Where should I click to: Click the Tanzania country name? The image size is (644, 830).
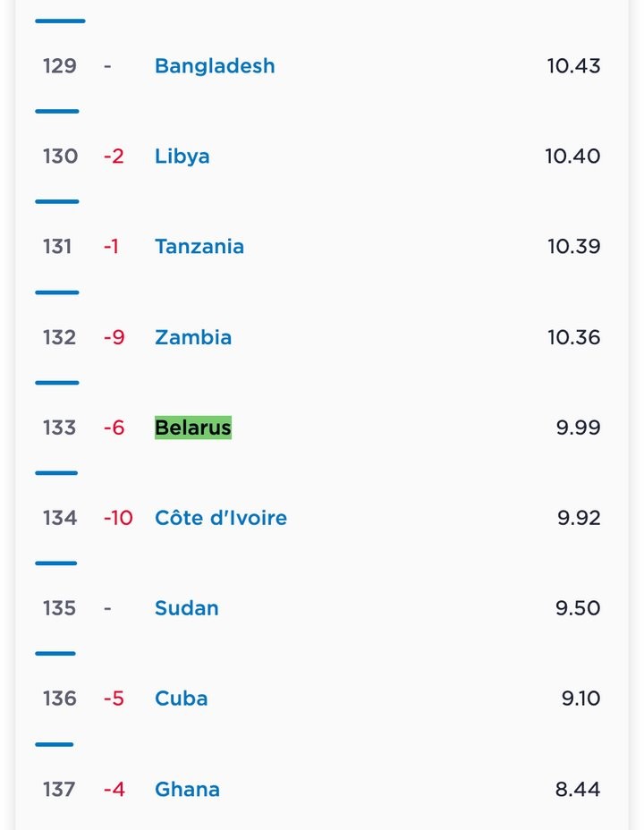(x=199, y=247)
